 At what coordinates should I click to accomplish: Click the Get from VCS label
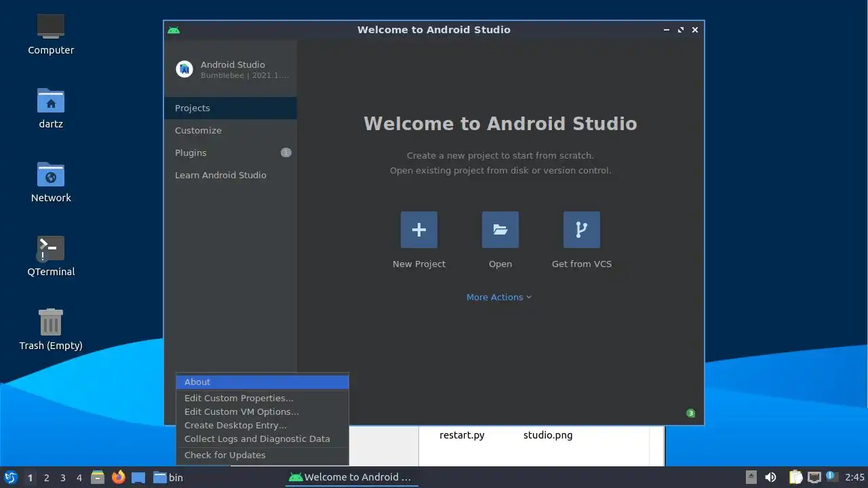(582, 264)
